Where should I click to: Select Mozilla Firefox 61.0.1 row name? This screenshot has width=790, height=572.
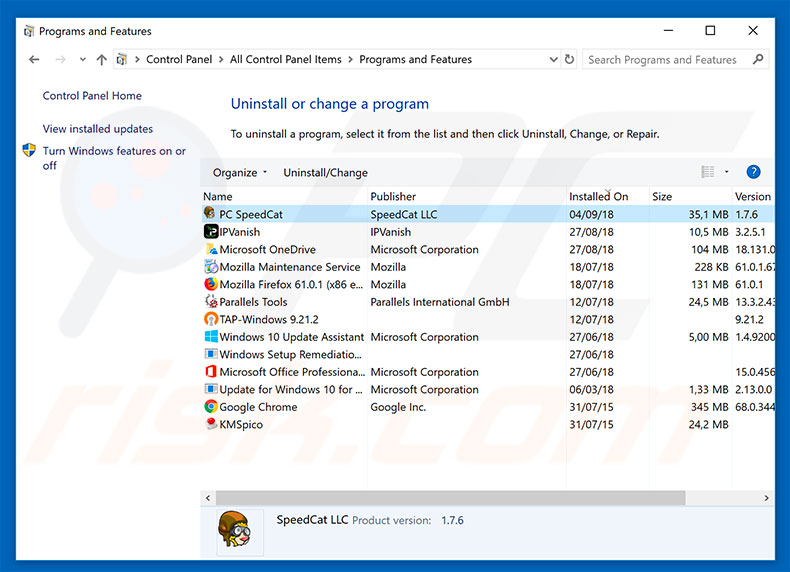[x=291, y=284]
